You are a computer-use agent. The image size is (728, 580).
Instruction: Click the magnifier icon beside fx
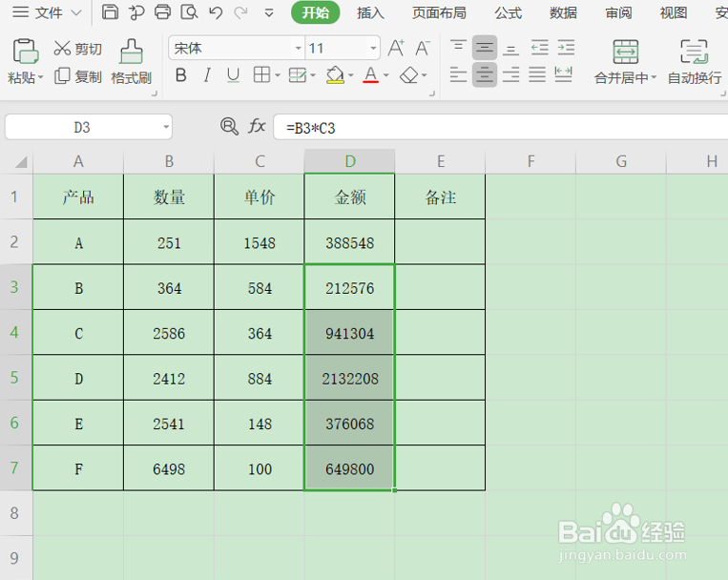[x=229, y=126]
